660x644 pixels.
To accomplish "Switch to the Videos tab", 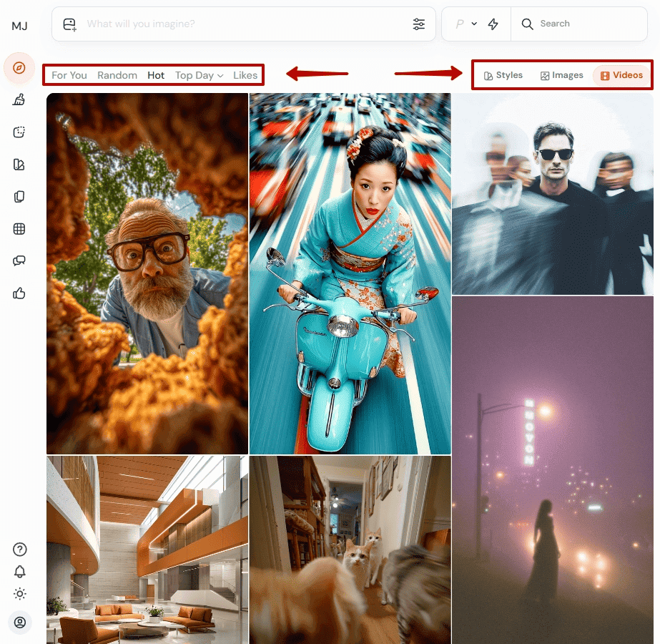I will click(x=621, y=75).
